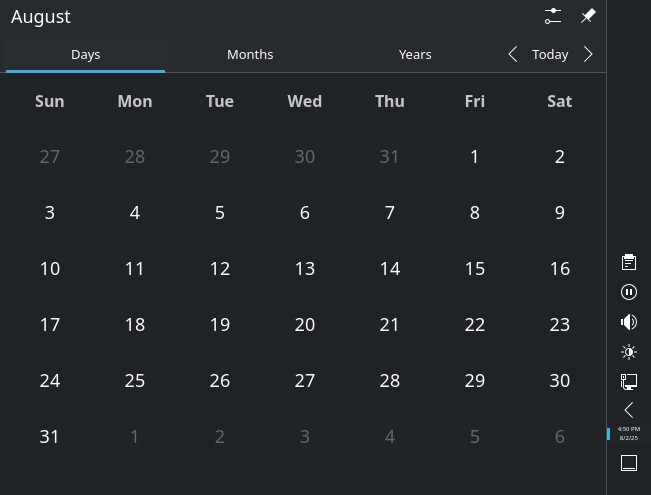Open the brightness and color tray icon
The width and height of the screenshot is (651, 495).
(x=629, y=352)
